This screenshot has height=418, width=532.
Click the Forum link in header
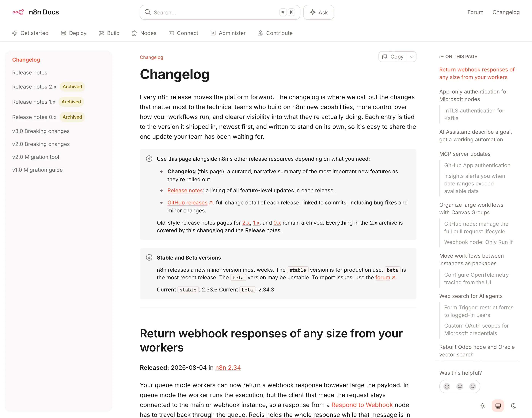pyautogui.click(x=475, y=12)
